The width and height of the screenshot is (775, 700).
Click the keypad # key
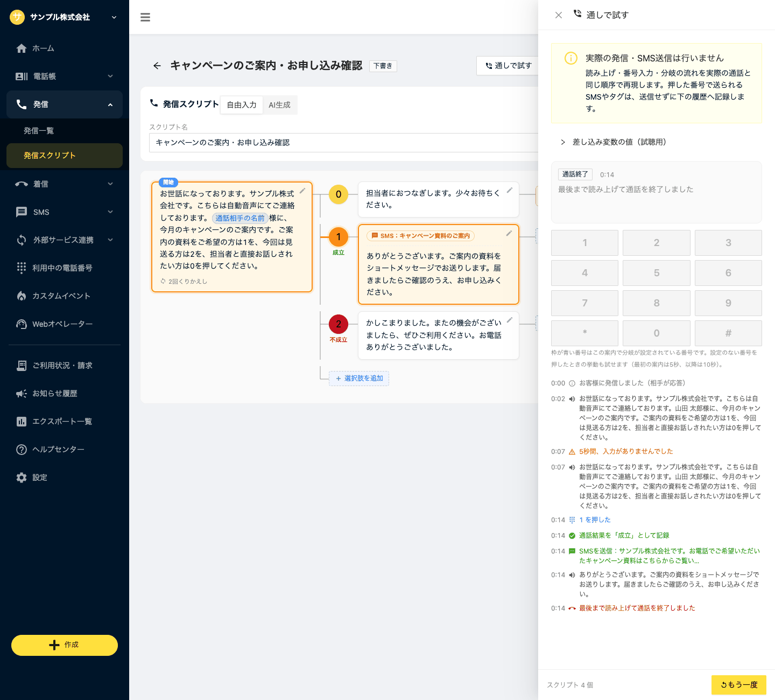tap(728, 333)
